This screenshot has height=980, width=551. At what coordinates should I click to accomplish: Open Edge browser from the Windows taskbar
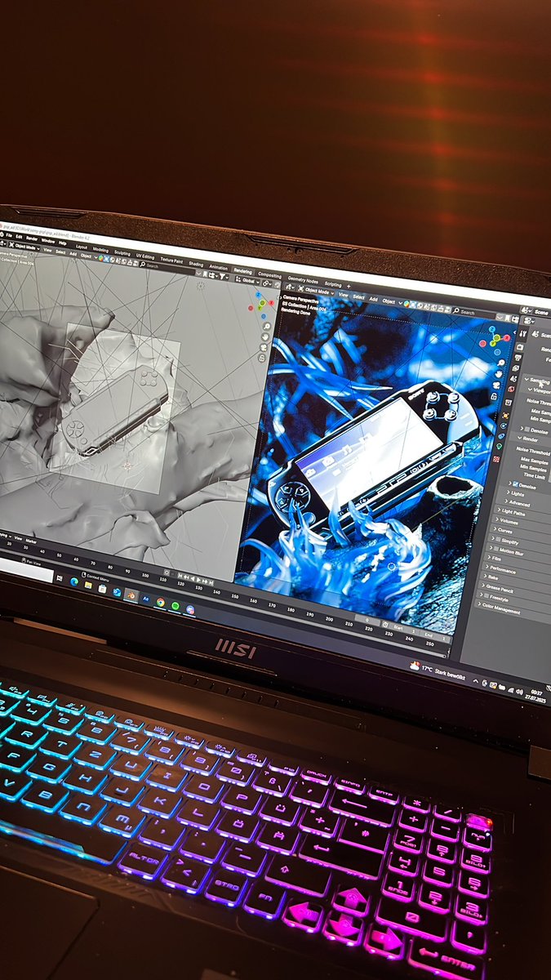click(x=74, y=582)
